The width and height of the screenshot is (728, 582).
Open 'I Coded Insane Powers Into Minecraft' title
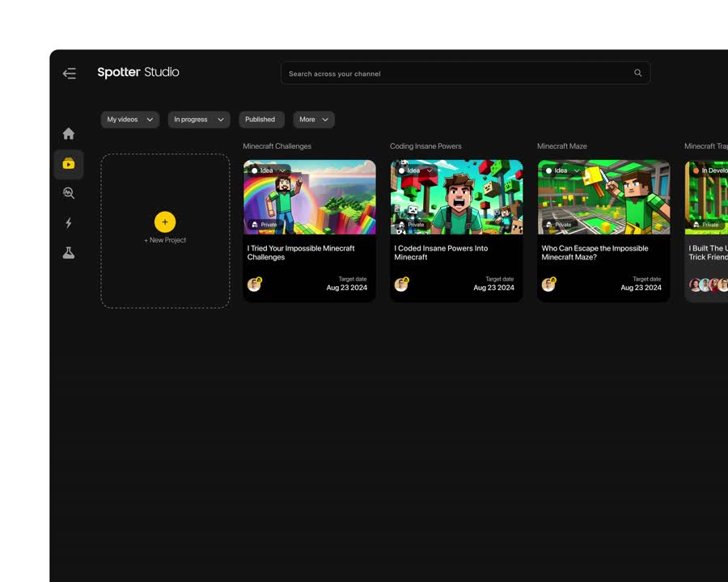[441, 253]
